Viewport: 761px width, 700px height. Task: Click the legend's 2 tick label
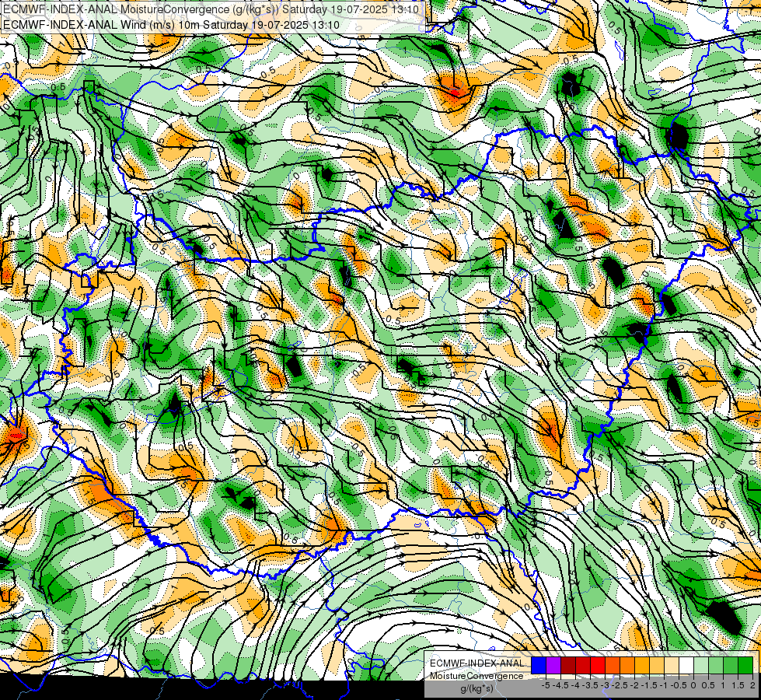click(x=752, y=685)
